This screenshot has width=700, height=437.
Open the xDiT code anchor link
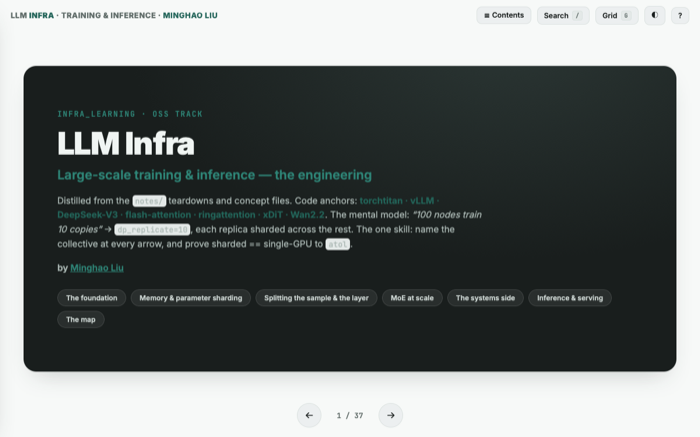pos(273,215)
